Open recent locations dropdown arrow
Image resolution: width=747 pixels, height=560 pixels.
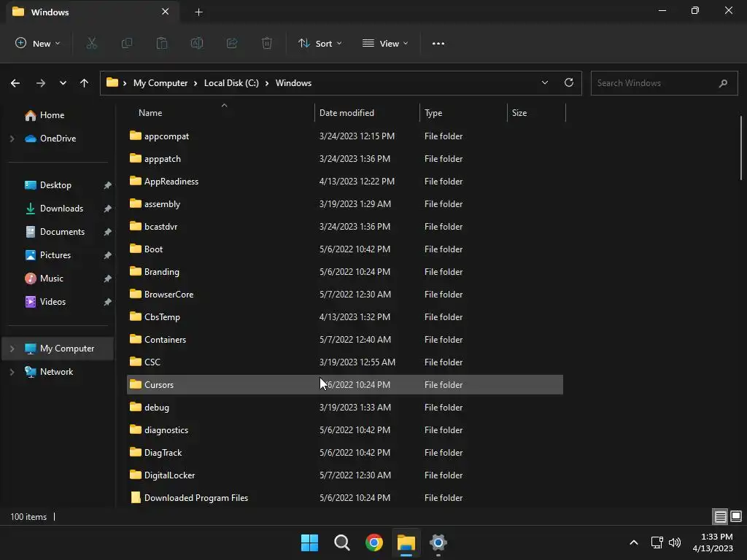point(63,83)
